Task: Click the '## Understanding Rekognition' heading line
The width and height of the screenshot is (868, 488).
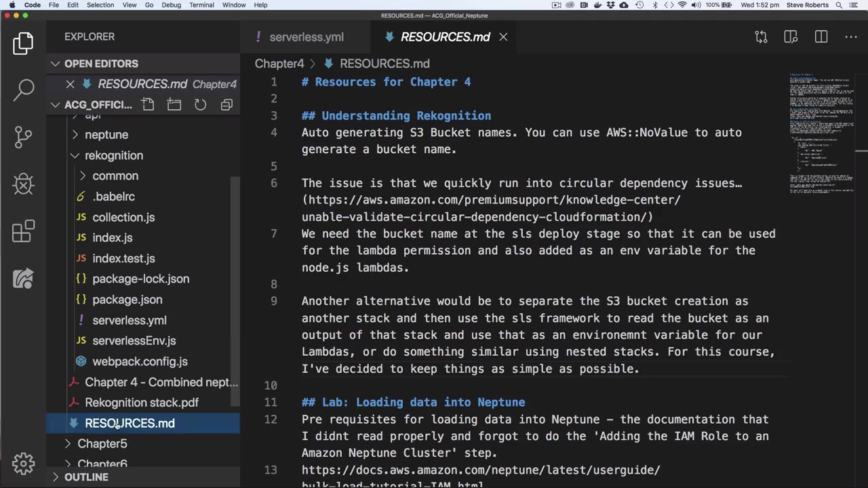Action: 396,116
